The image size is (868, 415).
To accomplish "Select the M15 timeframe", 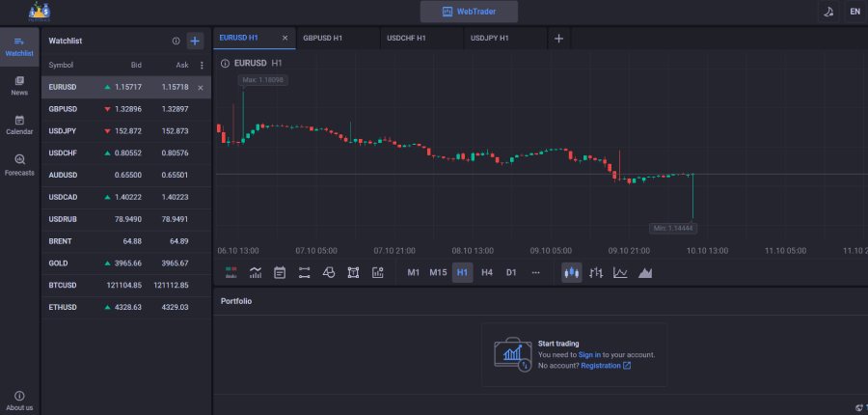I will click(438, 272).
